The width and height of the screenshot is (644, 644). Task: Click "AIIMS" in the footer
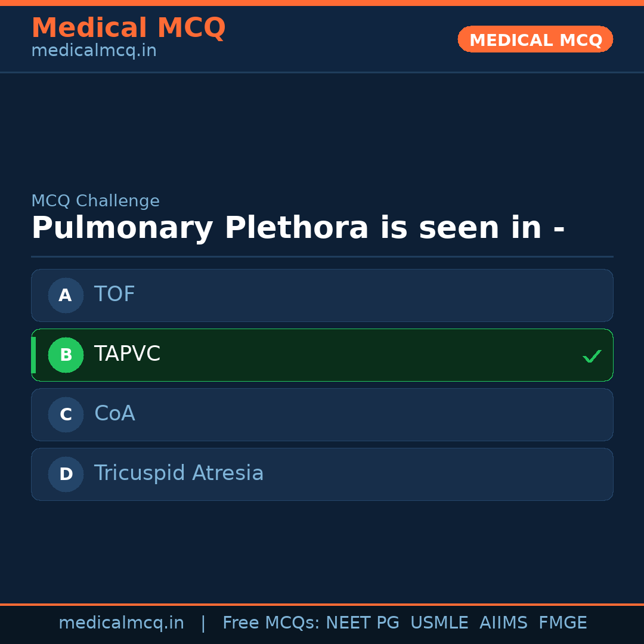tap(503, 623)
